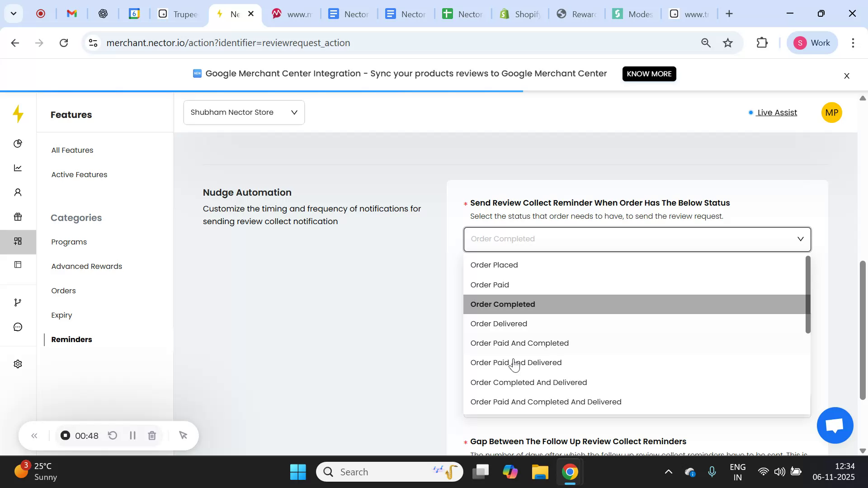Select the integrations branch icon in sidebar
This screenshot has width=868, height=488.
18,302
